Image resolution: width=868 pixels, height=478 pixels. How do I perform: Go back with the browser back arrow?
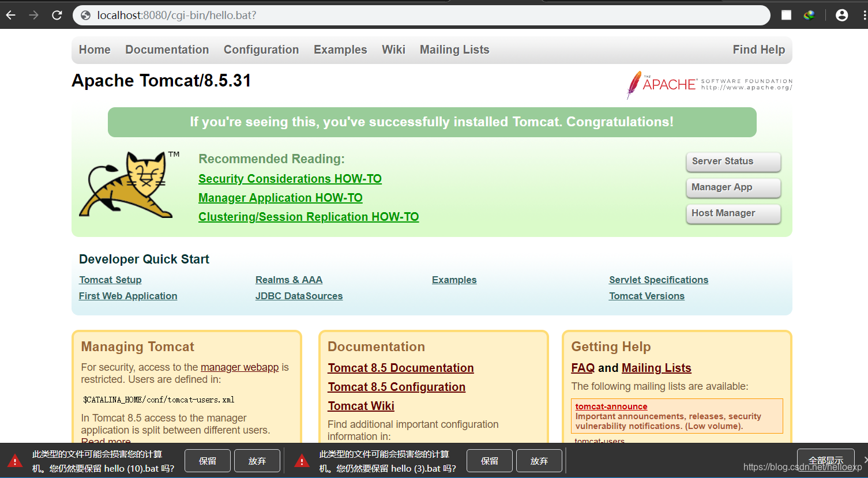coord(10,15)
